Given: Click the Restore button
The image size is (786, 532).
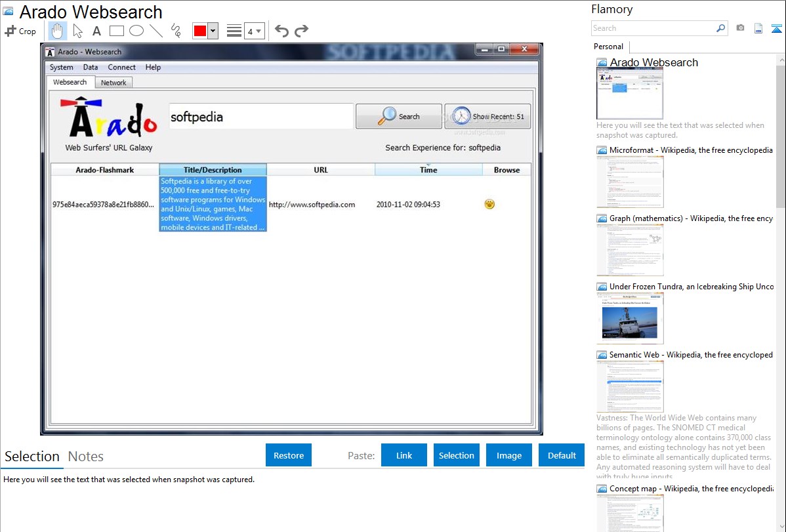Looking at the screenshot, I should click(289, 455).
